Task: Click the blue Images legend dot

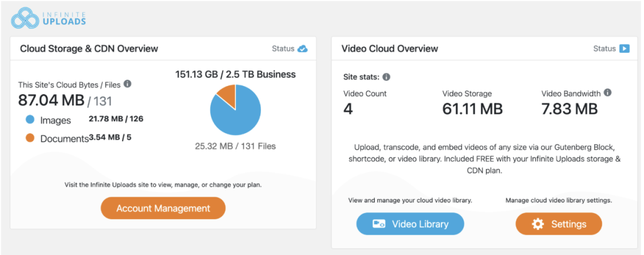Action: point(30,120)
